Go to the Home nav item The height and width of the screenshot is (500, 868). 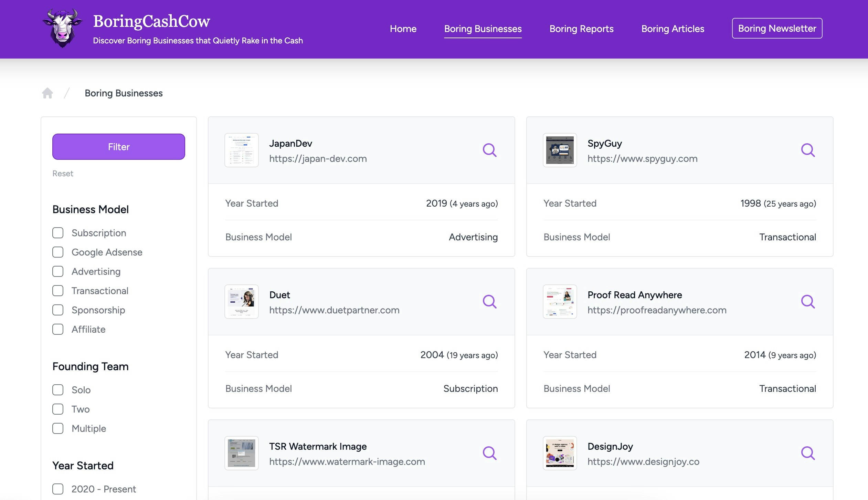click(x=403, y=29)
